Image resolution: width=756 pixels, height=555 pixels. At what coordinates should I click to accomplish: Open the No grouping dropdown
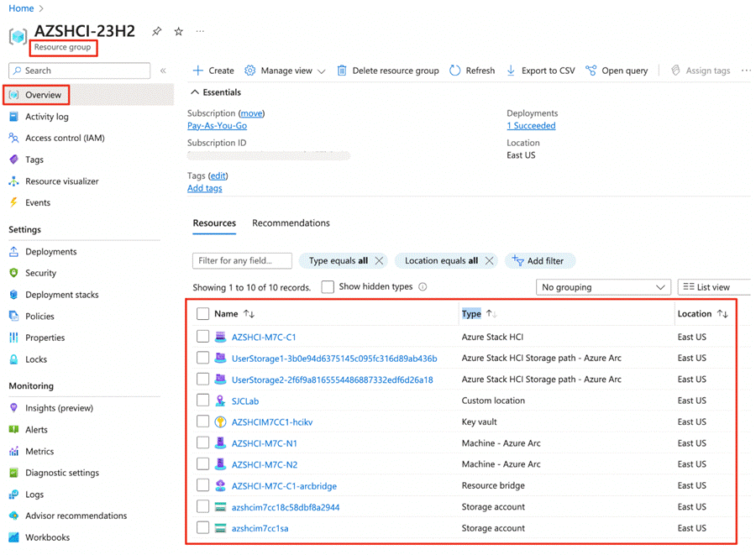click(x=602, y=287)
